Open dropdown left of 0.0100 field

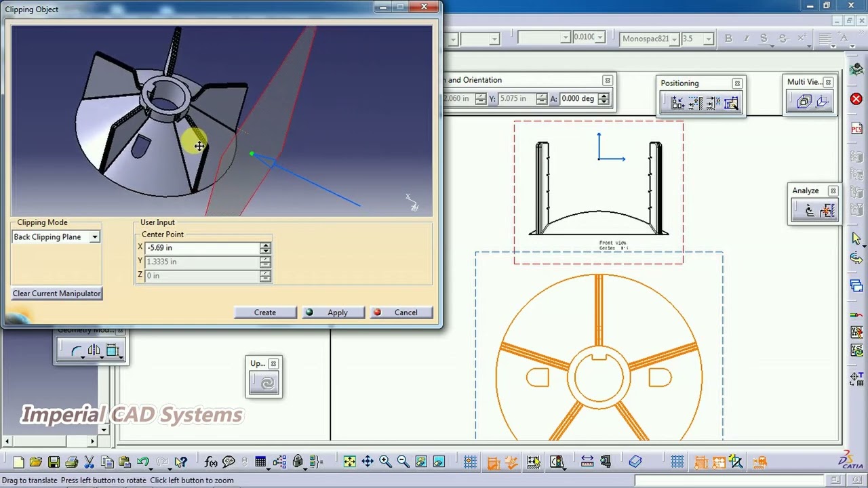[566, 39]
